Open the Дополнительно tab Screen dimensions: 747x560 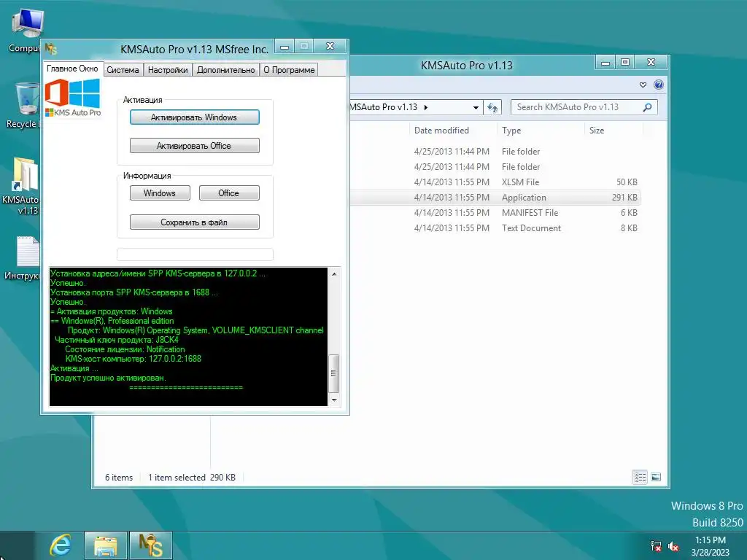pos(226,70)
